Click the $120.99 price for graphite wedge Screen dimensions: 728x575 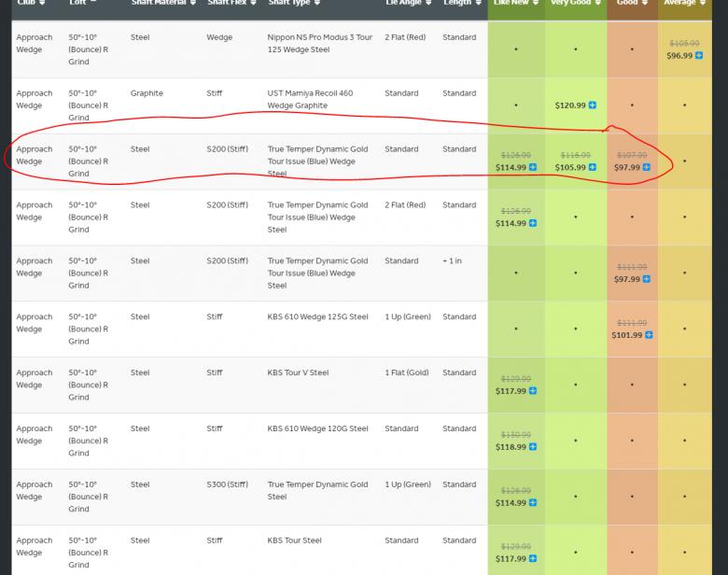click(570, 105)
